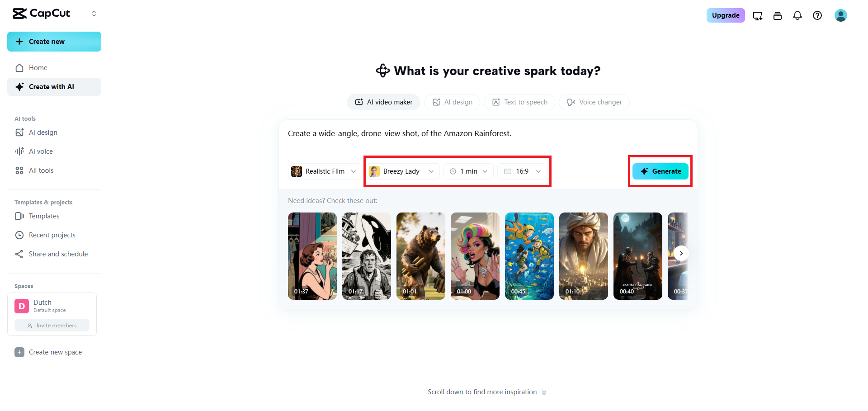This screenshot has width=868, height=411.
Task: Open the help question mark icon
Action: click(x=817, y=15)
